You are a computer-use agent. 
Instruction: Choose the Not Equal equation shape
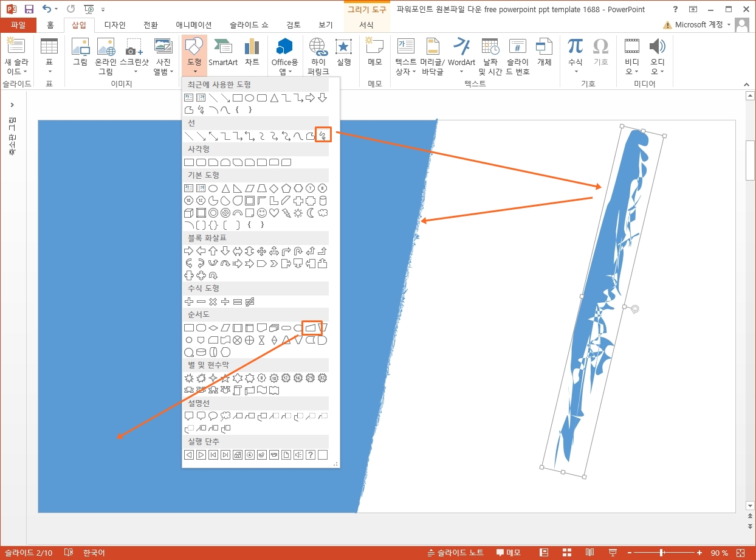click(250, 302)
